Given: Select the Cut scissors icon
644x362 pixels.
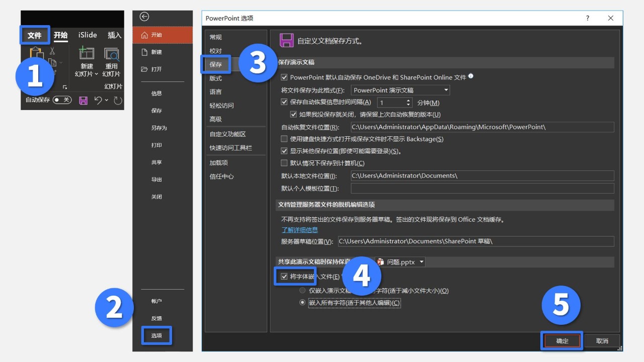Looking at the screenshot, I should click(x=51, y=51).
